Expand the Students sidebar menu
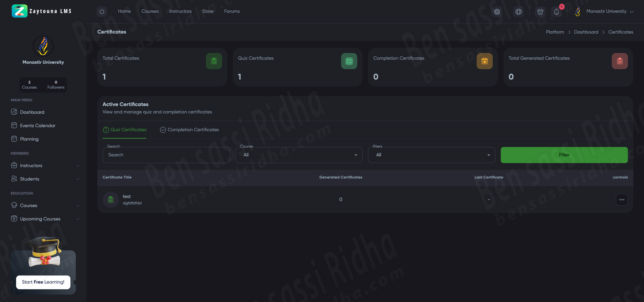This screenshot has height=302, width=644. 45,179
